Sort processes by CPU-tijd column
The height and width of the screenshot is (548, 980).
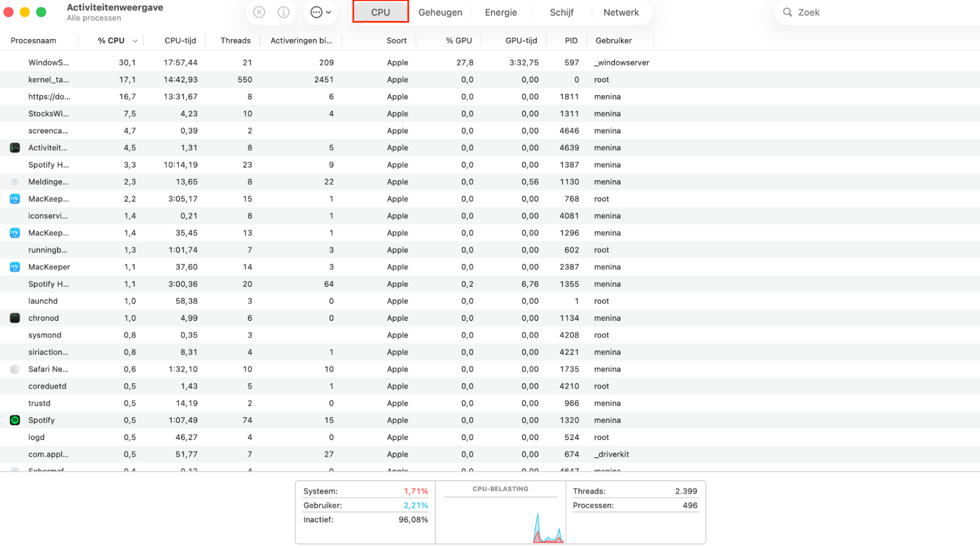pyautogui.click(x=180, y=41)
